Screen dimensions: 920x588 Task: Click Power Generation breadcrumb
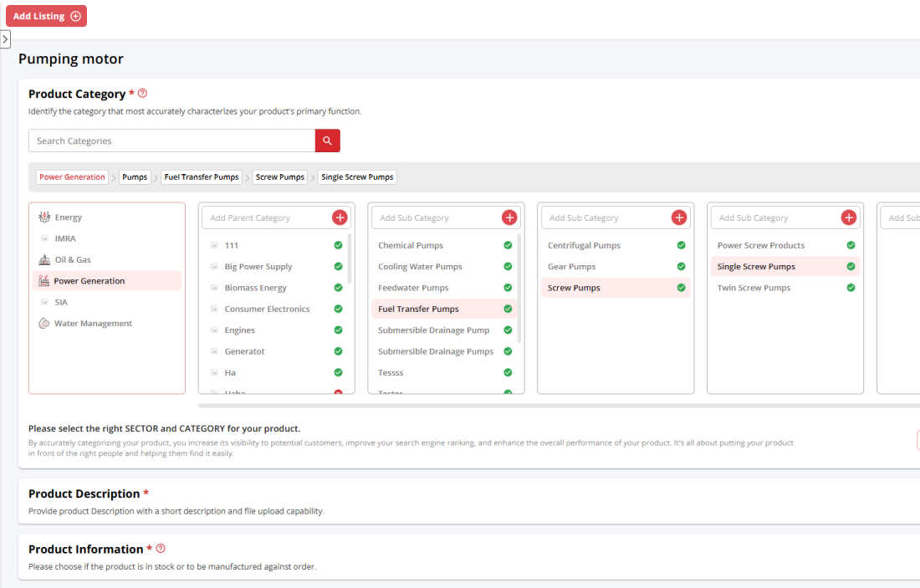73,177
